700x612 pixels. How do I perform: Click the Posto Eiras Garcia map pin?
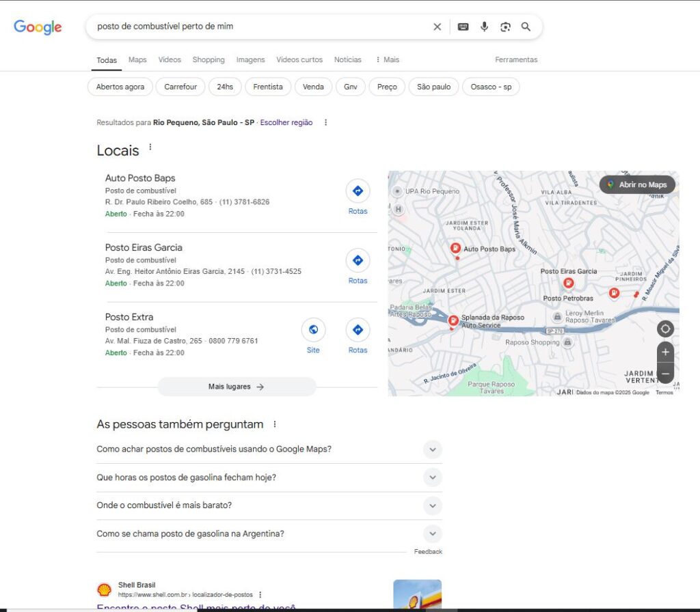click(568, 283)
